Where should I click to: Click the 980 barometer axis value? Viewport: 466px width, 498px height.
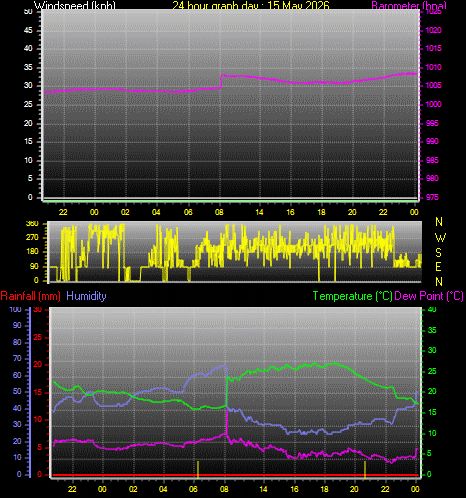pos(432,178)
